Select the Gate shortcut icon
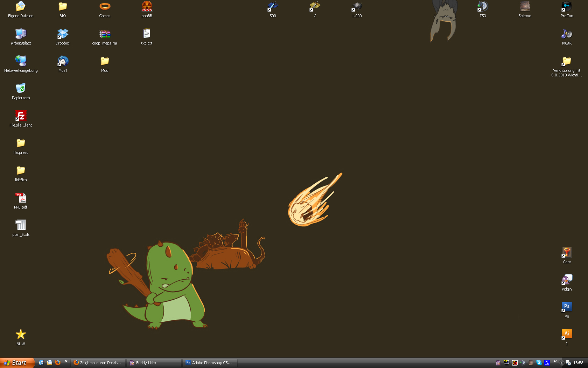The width and height of the screenshot is (588, 368). click(x=567, y=252)
